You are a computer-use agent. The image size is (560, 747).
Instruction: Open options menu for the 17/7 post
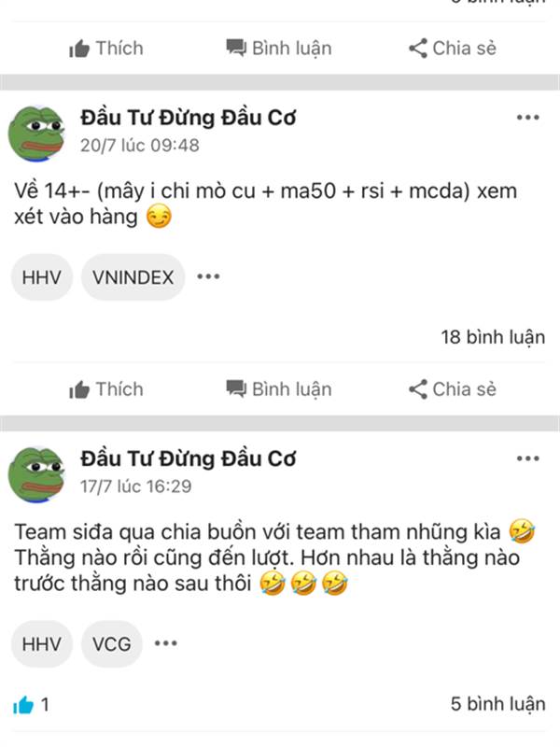coord(528,458)
